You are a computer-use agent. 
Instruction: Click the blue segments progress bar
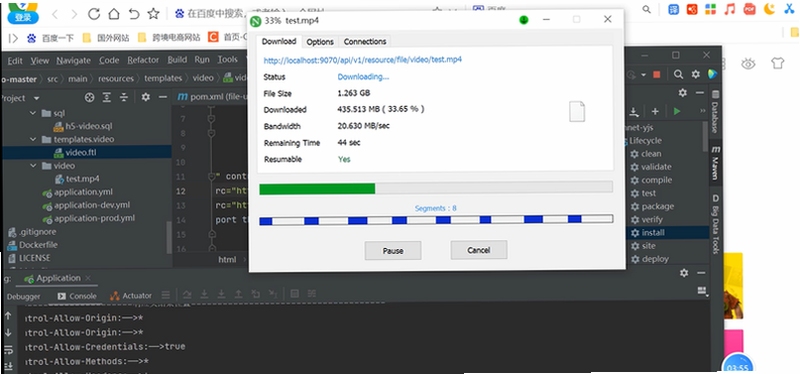pyautogui.click(x=436, y=220)
